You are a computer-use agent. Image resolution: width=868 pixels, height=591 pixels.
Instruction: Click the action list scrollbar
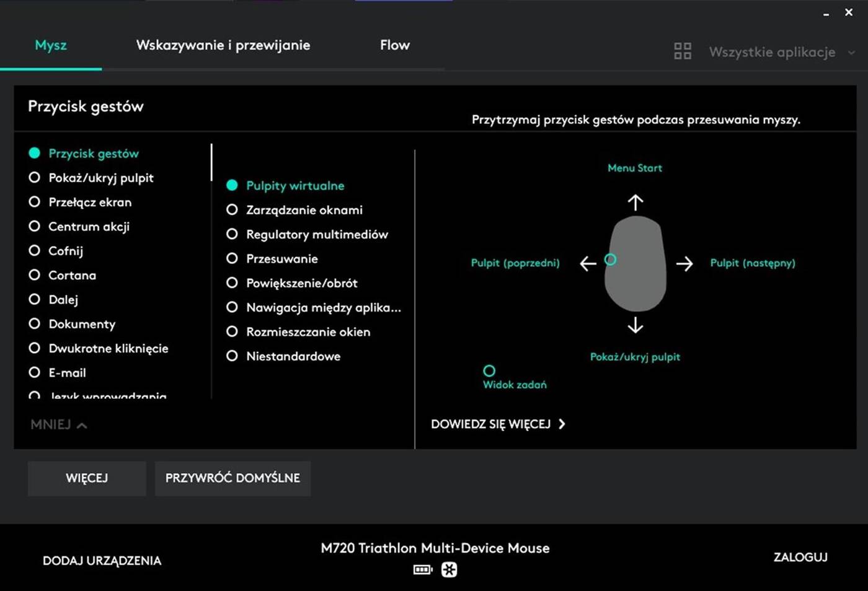[211, 162]
